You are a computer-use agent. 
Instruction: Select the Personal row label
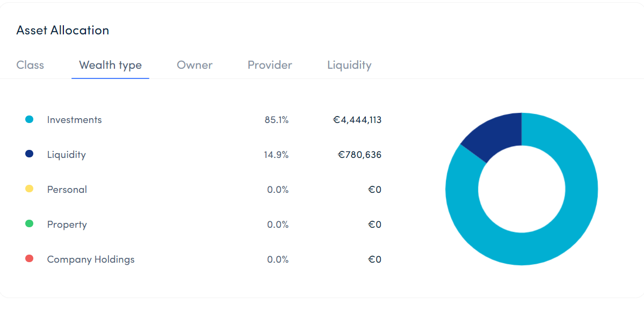click(x=67, y=190)
